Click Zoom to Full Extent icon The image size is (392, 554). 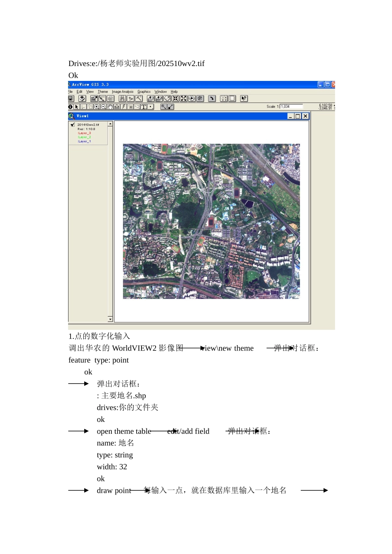coord(150,99)
